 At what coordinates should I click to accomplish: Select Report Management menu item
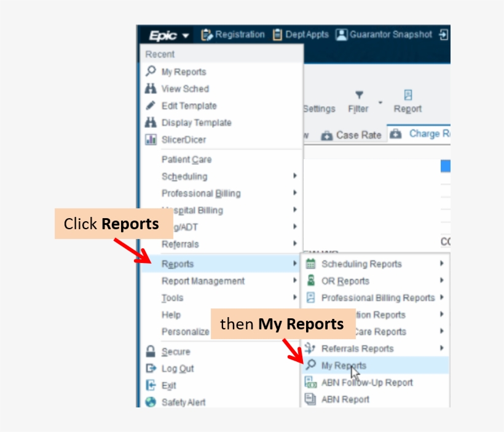(x=203, y=281)
